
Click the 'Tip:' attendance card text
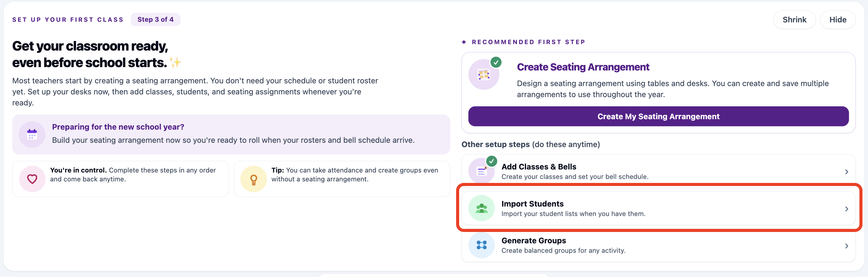click(x=355, y=175)
